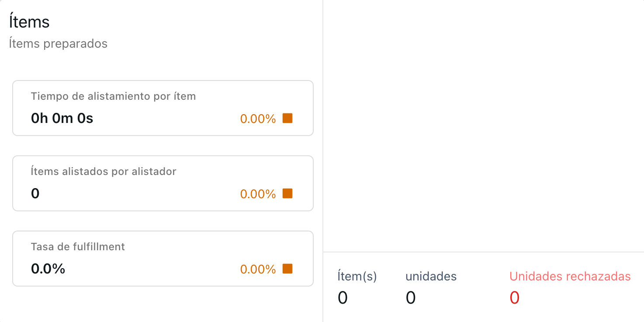The height and width of the screenshot is (322, 644).
Task: Toggle the Tiempo de alistamiento por ítem card
Action: [163, 108]
